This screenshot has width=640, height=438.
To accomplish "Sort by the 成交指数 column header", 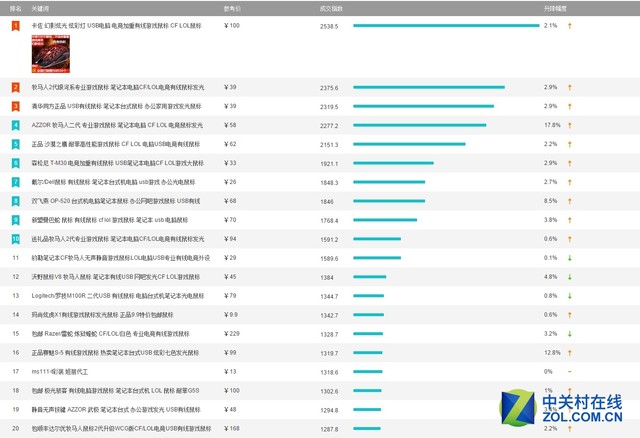I will pyautogui.click(x=331, y=9).
